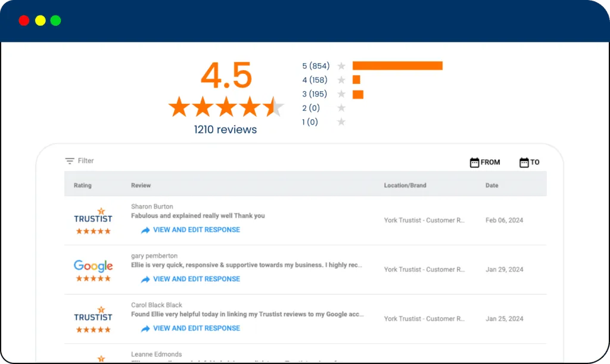Sort by the Date column header

[x=491, y=185]
